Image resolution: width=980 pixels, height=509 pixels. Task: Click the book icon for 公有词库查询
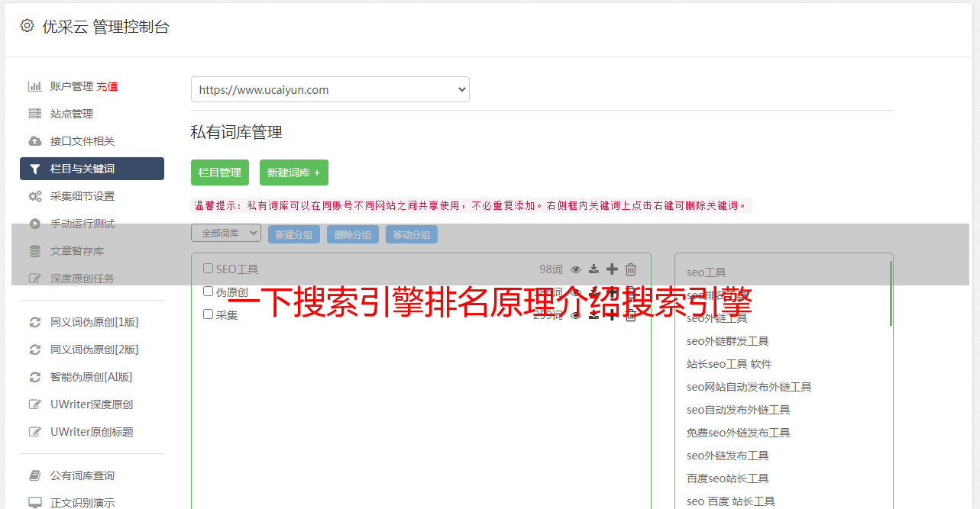click(x=35, y=475)
